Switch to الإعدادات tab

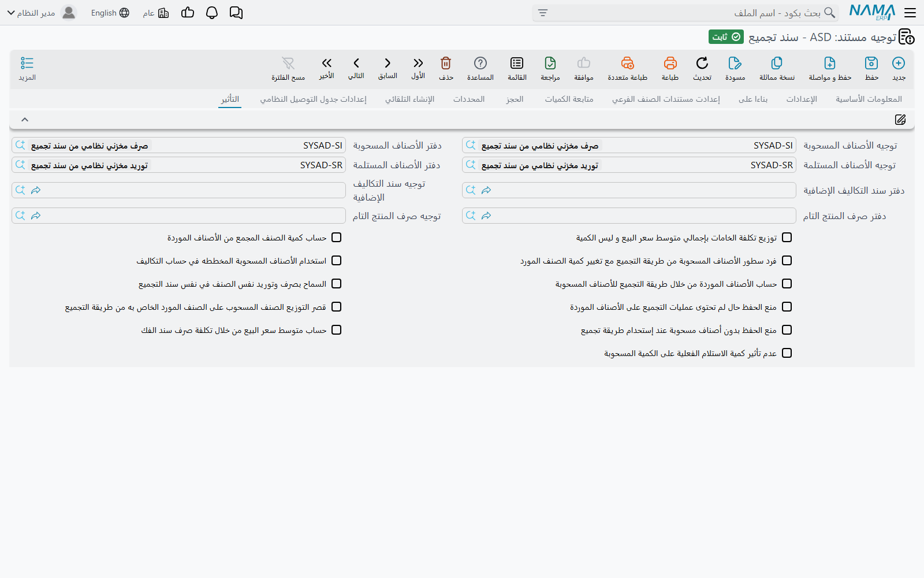802,99
